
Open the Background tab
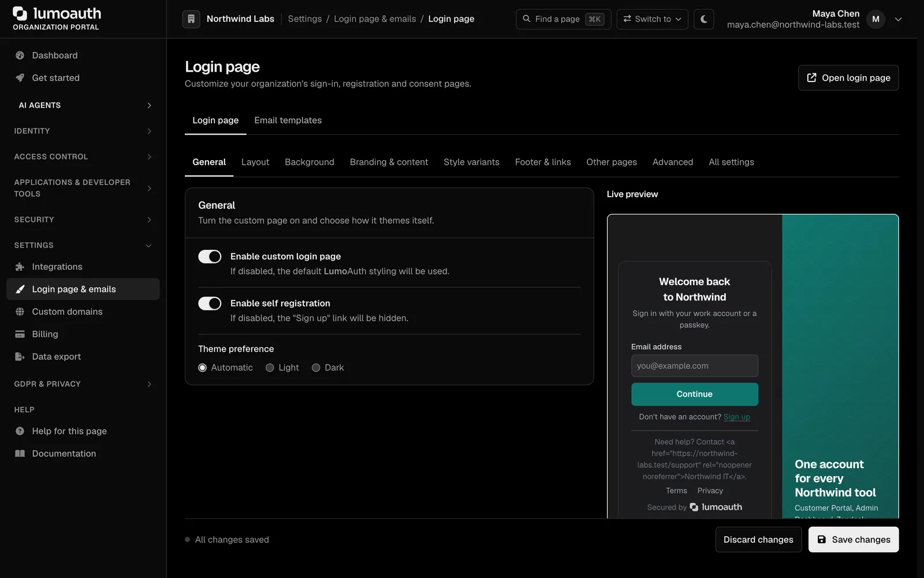click(310, 162)
